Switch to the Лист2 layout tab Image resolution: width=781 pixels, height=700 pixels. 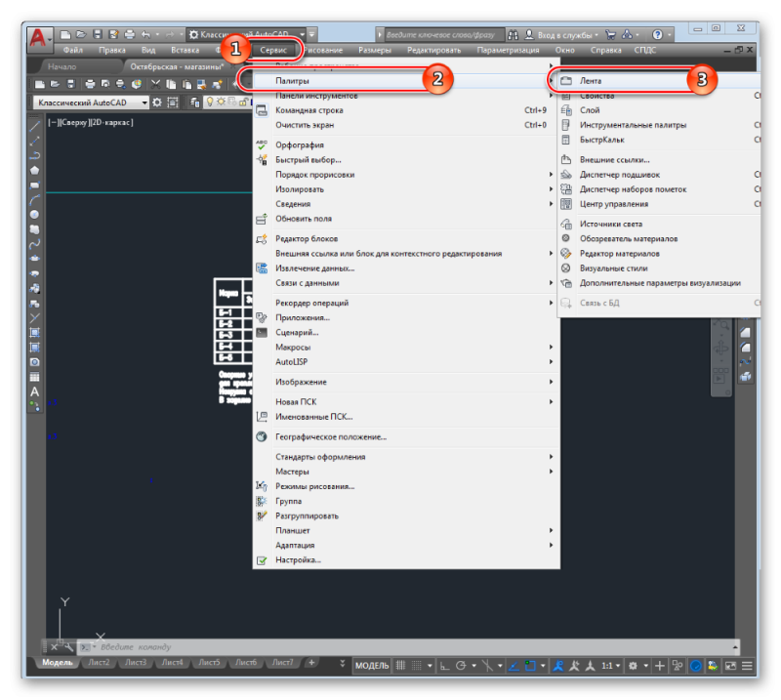click(x=99, y=662)
